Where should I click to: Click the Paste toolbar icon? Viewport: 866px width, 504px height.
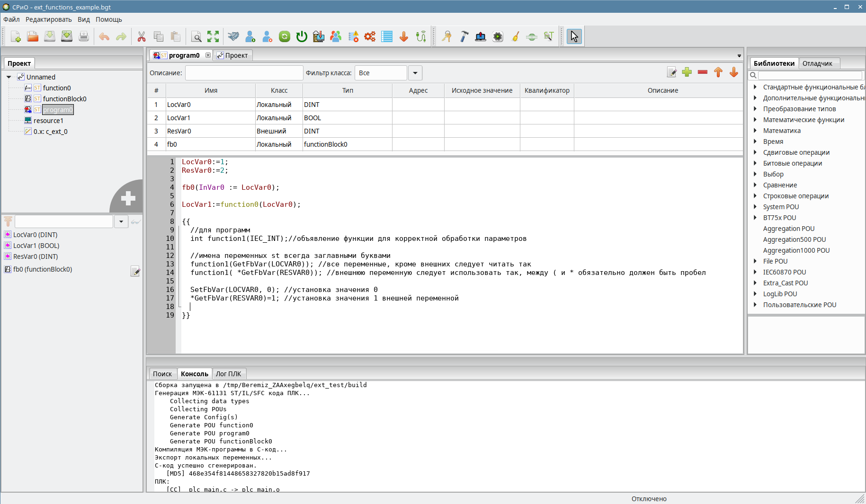coord(176,36)
